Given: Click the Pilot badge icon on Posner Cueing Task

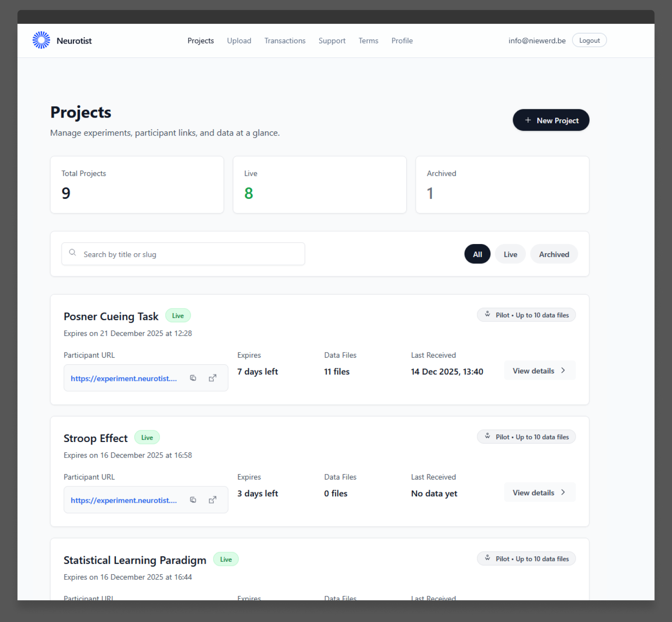Looking at the screenshot, I should [487, 314].
